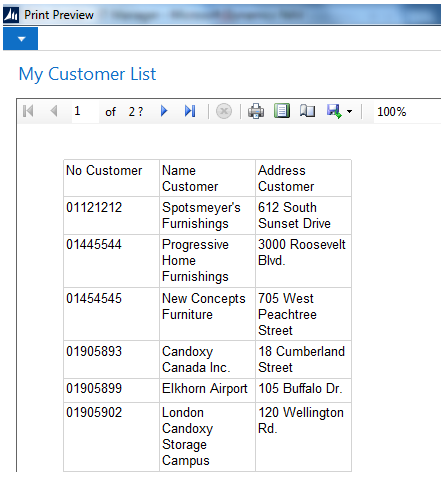Click the My Customer List heading
The height and width of the screenshot is (479, 442).
(87, 74)
